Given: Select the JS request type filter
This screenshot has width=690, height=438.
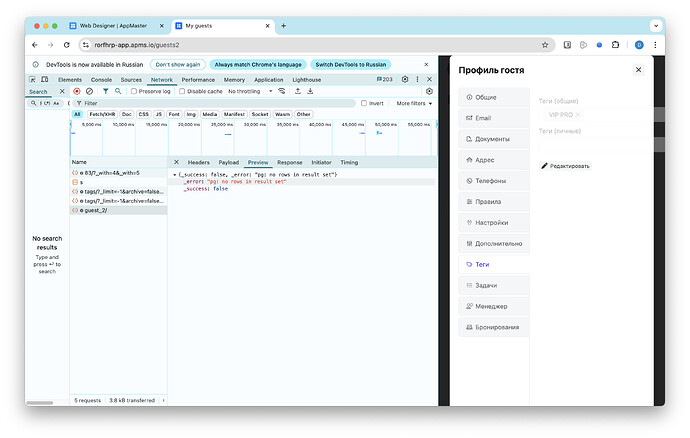Looking at the screenshot, I should click(x=158, y=114).
